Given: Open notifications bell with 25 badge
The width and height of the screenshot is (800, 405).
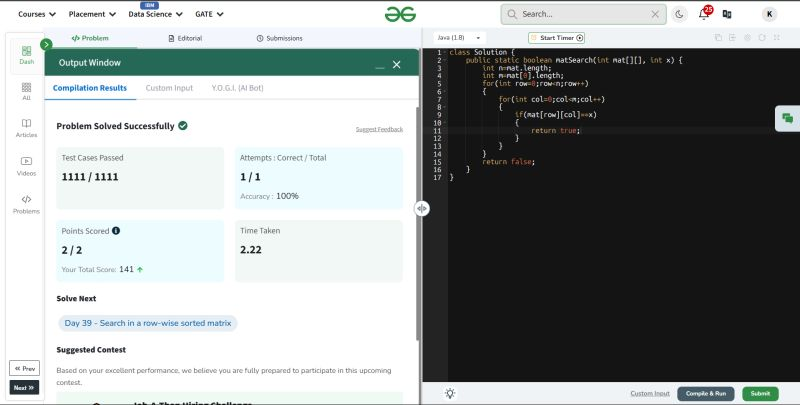Looking at the screenshot, I should (704, 14).
